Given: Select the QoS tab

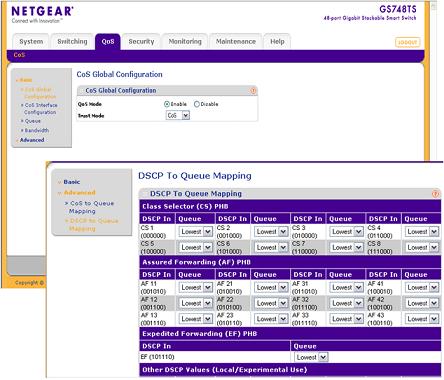Looking at the screenshot, I should click(108, 42).
